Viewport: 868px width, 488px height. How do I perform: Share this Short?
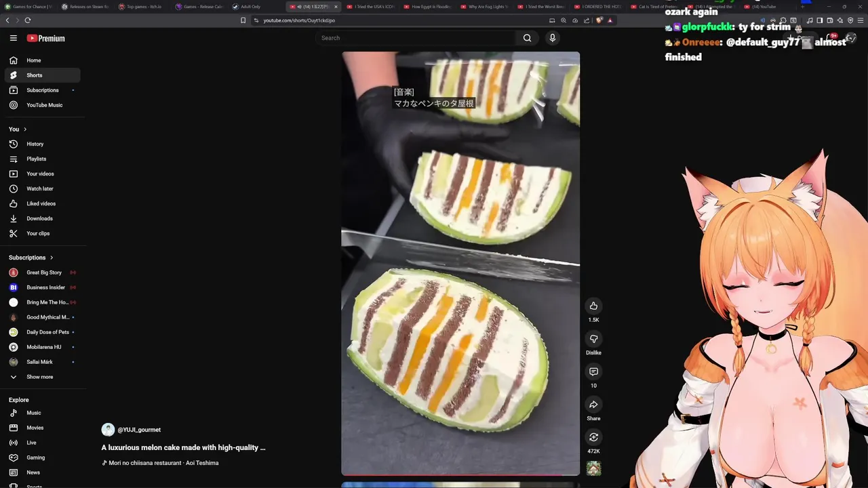593,405
